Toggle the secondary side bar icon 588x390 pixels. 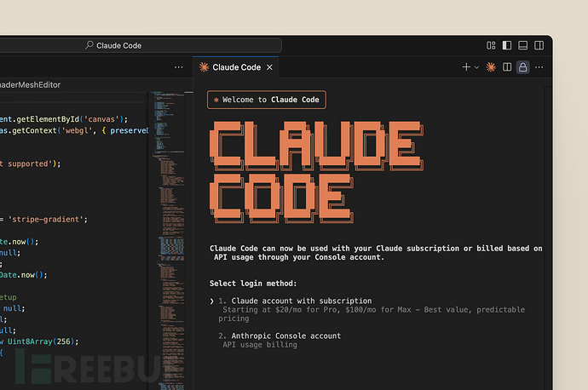click(539, 45)
